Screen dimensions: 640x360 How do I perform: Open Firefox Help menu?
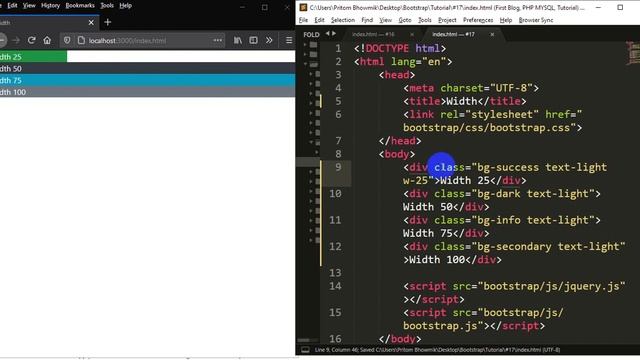point(125,6)
